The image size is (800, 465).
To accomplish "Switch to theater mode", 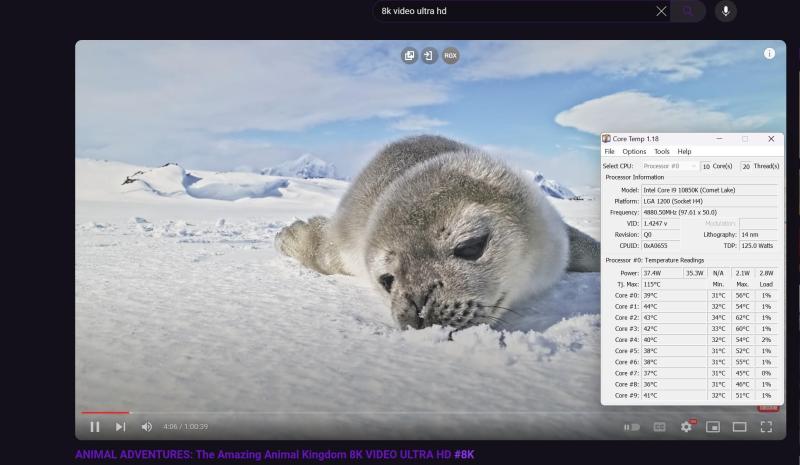I will 740,427.
